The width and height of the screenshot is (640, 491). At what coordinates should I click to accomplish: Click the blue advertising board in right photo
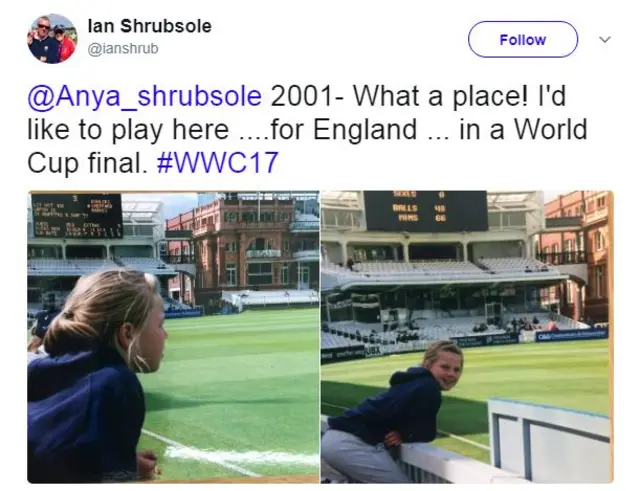click(571, 336)
